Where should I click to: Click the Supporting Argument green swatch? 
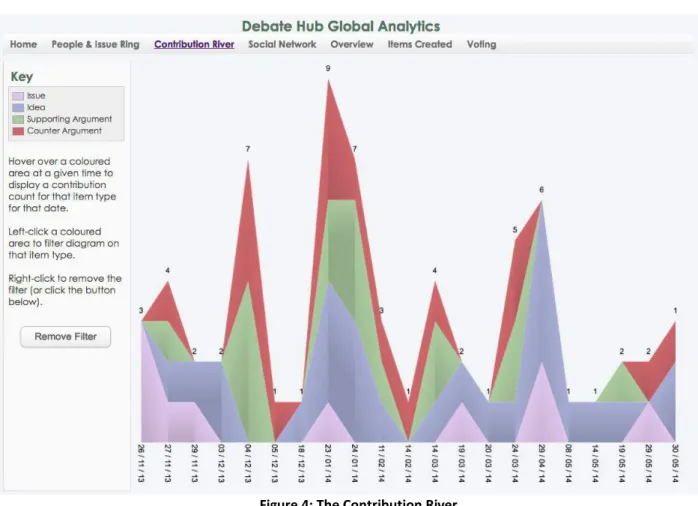pyautogui.click(x=18, y=119)
